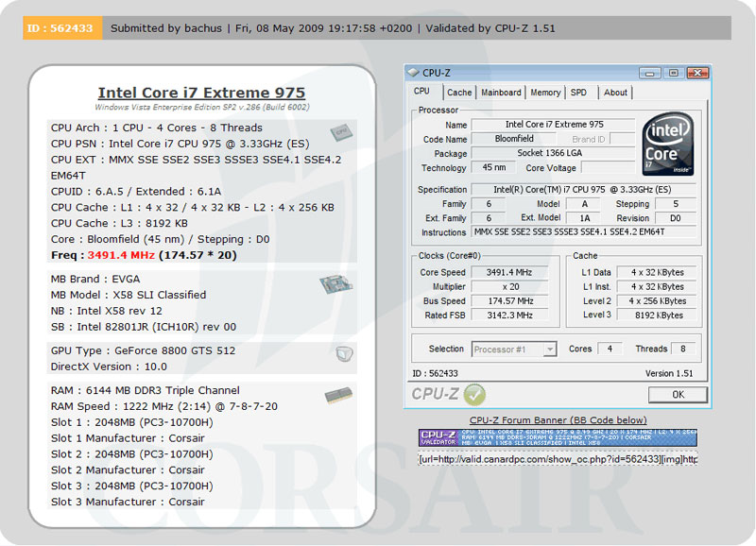Click the Threads value 8
The width and height of the screenshot is (756, 546).
coord(682,349)
